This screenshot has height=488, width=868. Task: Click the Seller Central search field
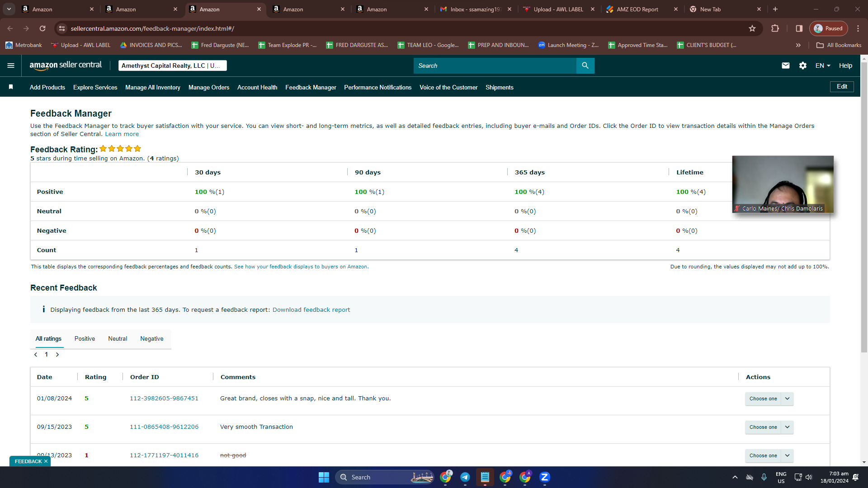pos(495,66)
